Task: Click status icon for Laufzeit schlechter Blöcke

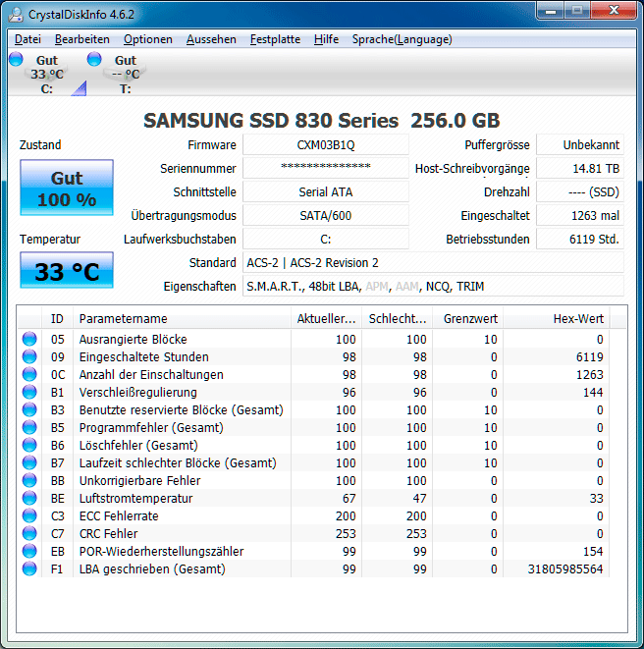Action: (x=29, y=462)
